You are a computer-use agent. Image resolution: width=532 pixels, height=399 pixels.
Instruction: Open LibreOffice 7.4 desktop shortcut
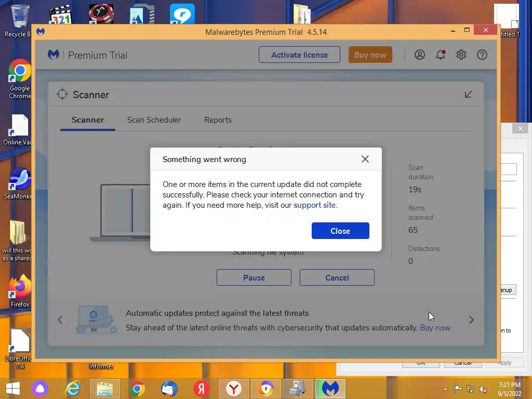coord(19,349)
